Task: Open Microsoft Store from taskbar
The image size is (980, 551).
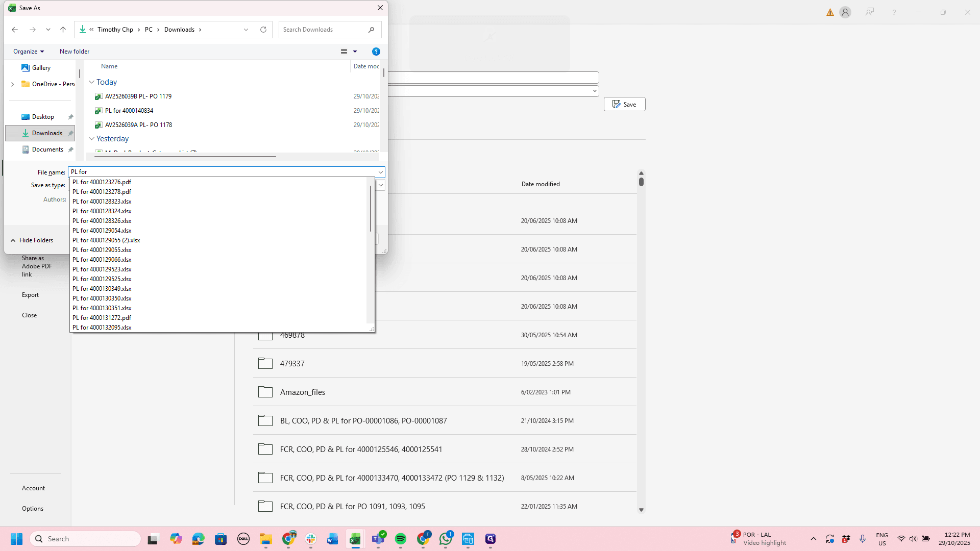Action: tap(220, 539)
